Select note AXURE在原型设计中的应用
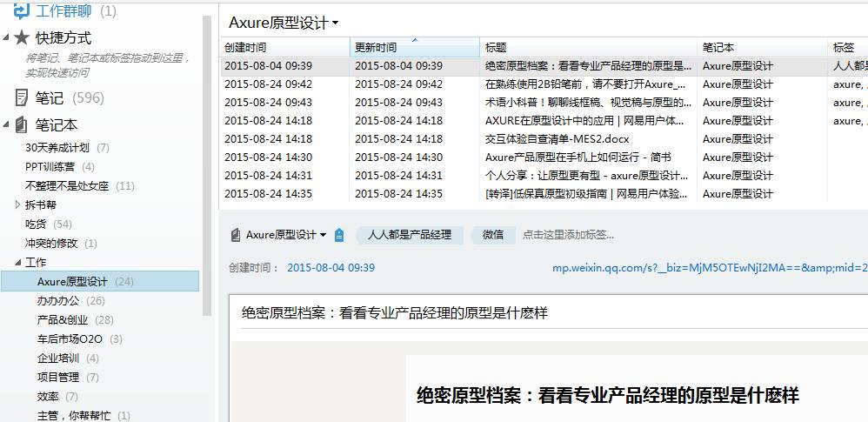Viewport: 868px width, 422px height. tap(544, 121)
